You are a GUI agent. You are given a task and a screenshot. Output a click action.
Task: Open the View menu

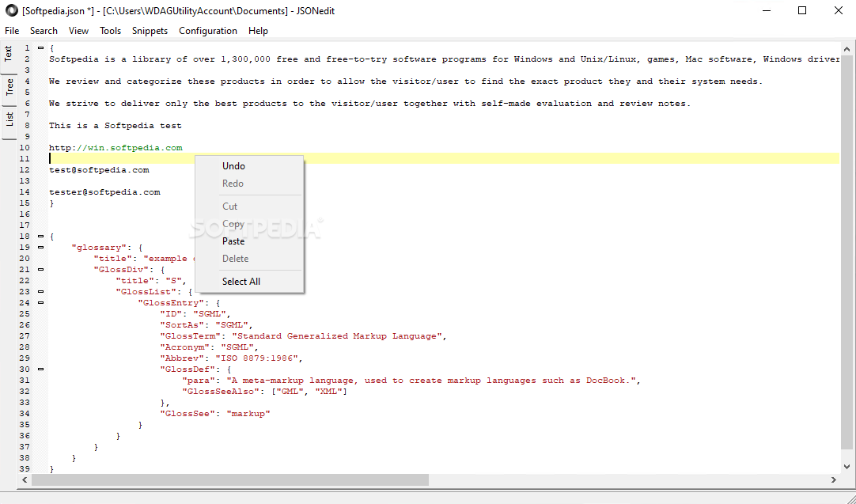click(x=78, y=31)
